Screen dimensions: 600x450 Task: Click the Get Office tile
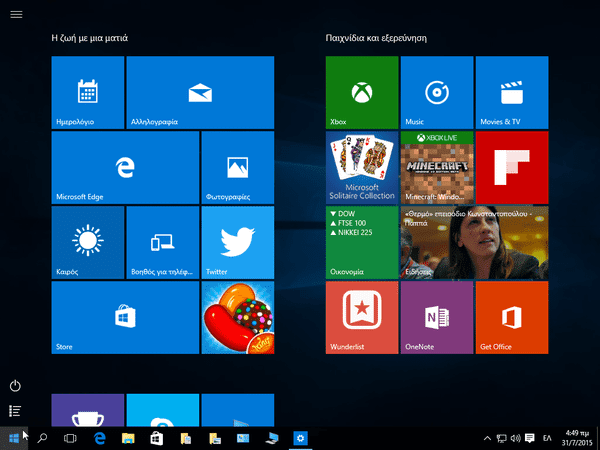tap(512, 317)
